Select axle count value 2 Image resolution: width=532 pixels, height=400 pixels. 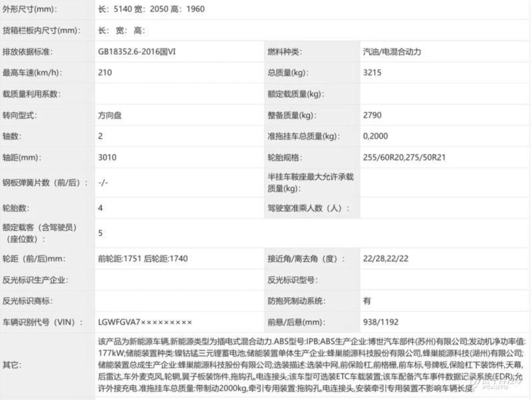100,136
